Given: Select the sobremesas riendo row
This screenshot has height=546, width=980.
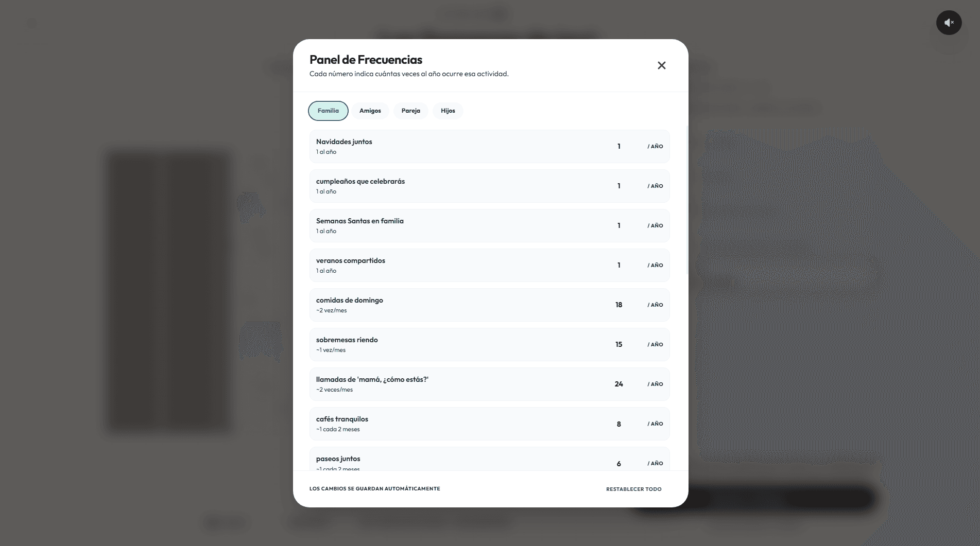Looking at the screenshot, I should point(489,344).
